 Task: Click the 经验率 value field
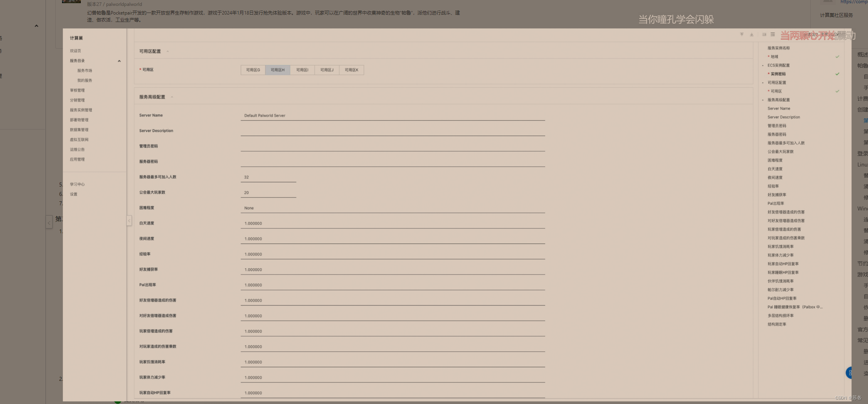point(393,254)
